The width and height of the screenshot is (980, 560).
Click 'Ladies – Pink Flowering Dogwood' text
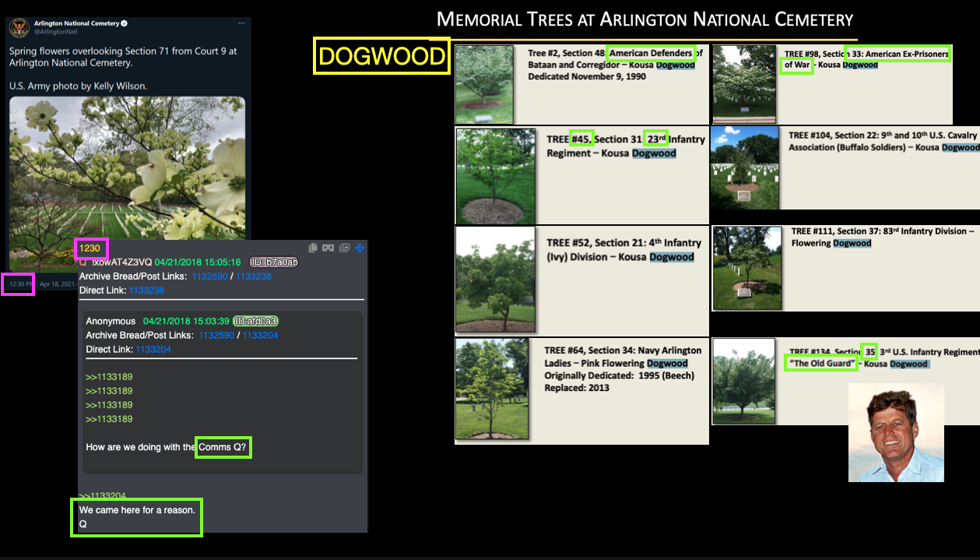616,363
